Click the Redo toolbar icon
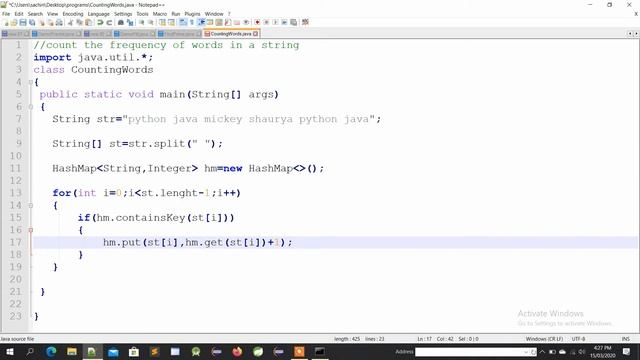The image size is (640, 360). click(x=109, y=22)
